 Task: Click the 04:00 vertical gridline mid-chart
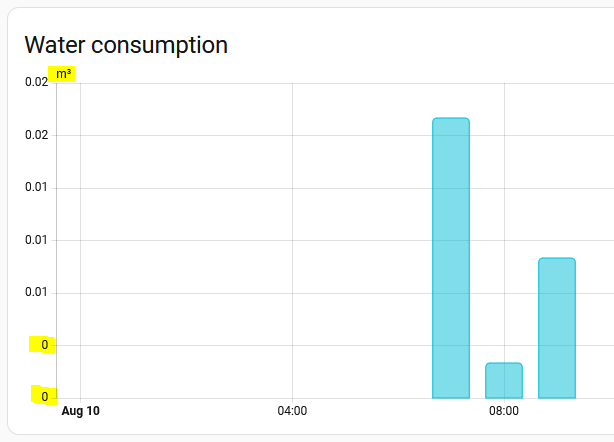(293, 241)
